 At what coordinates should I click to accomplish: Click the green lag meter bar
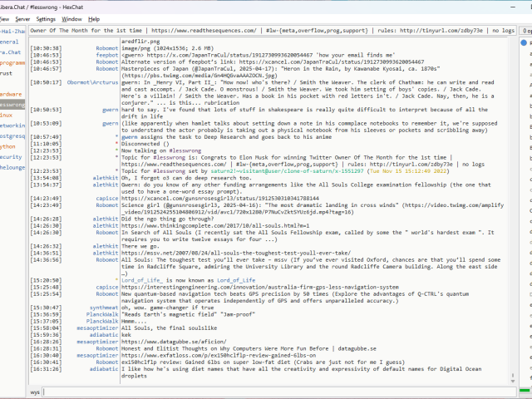[x=525, y=392]
